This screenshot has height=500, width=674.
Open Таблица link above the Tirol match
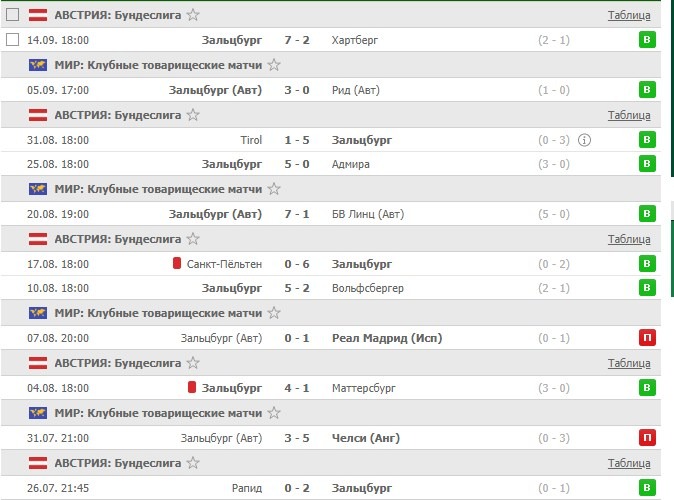(629, 115)
